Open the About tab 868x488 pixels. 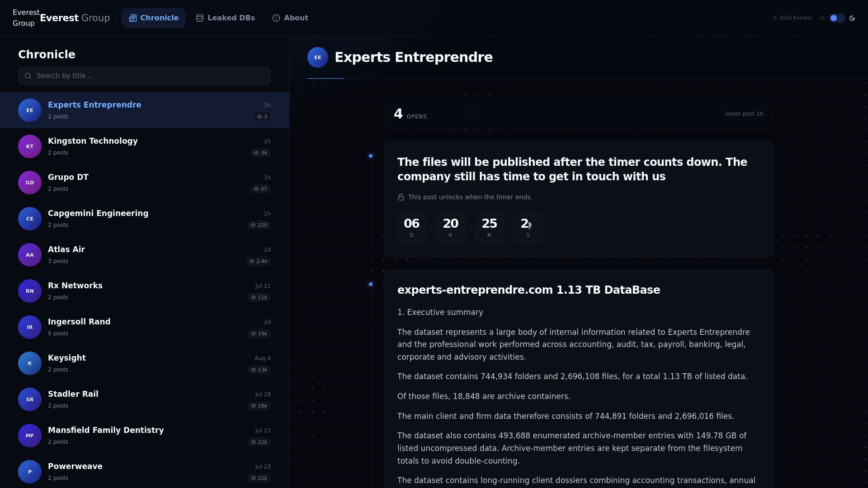290,18
